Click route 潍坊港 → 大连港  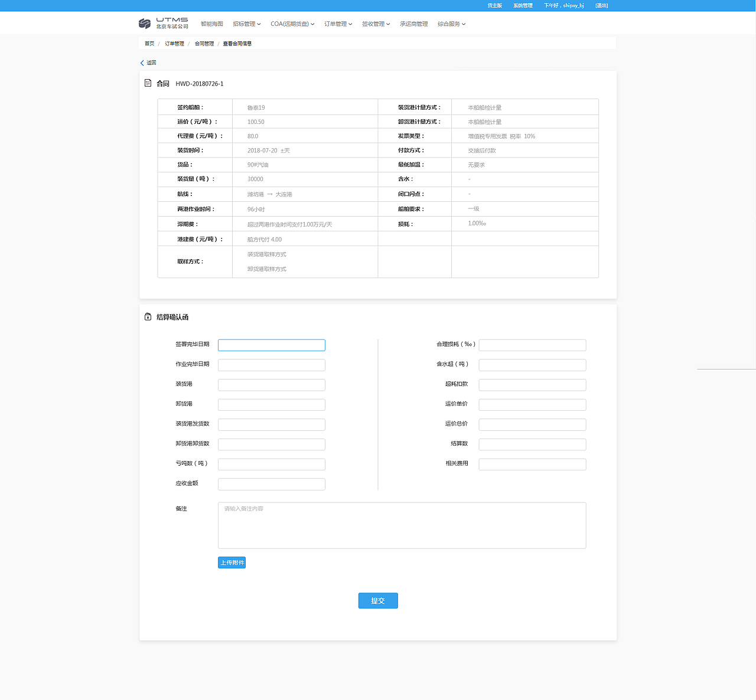(x=269, y=194)
